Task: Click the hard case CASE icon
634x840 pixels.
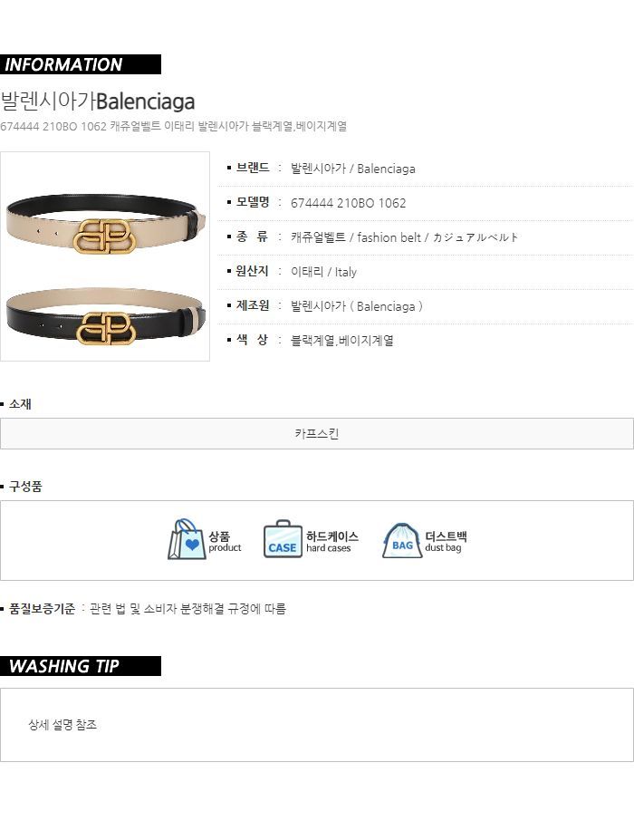Action: (283, 539)
